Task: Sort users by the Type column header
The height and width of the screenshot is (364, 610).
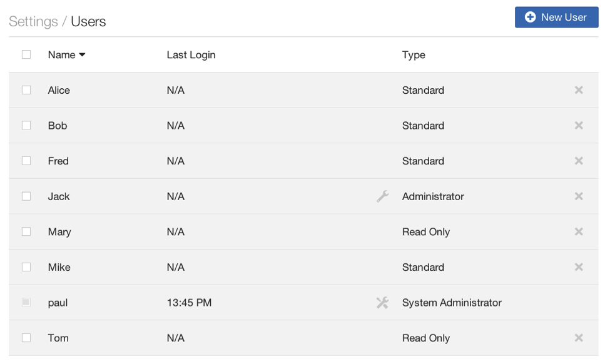Action: coord(414,55)
